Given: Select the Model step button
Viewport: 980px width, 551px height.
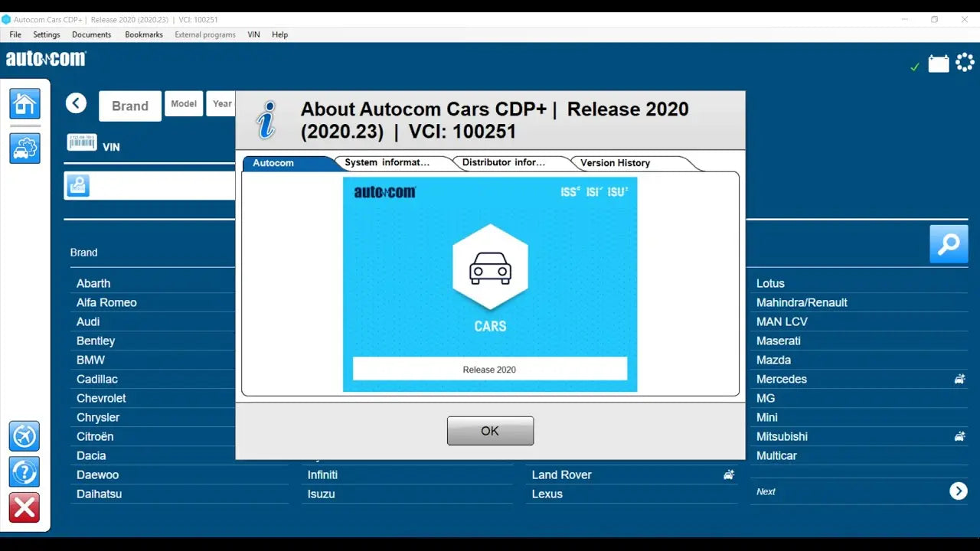Looking at the screenshot, I should click(x=184, y=104).
